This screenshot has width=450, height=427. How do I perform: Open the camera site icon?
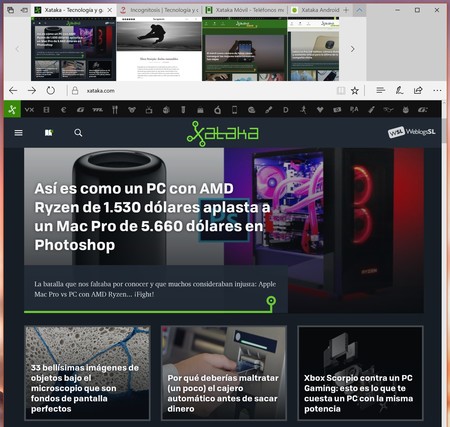(337, 110)
